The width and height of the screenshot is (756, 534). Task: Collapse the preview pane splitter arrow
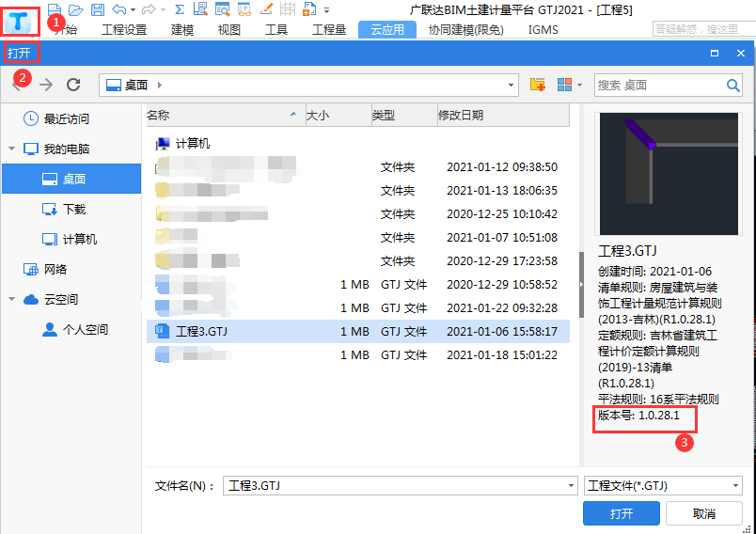click(581, 284)
